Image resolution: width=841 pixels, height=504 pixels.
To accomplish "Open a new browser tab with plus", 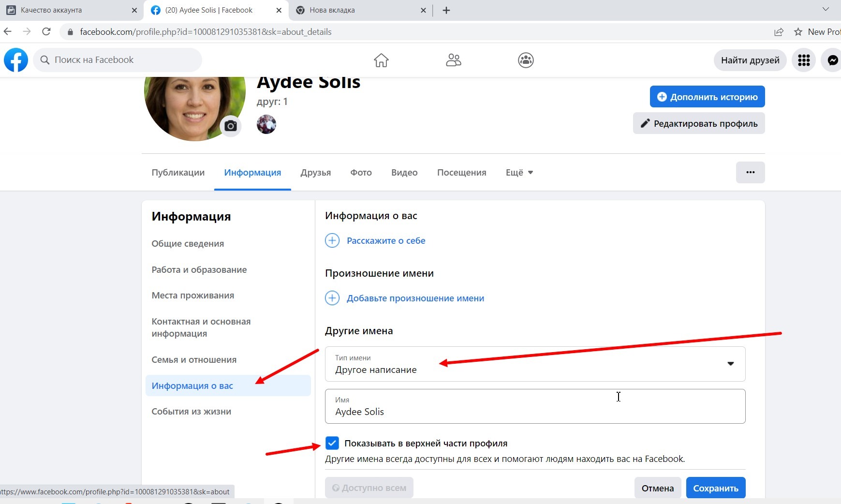I will (446, 10).
